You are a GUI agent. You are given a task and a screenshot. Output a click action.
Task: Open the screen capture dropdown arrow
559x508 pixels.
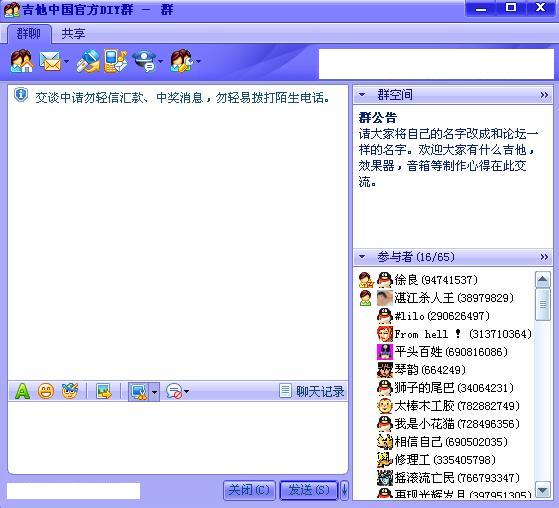(154, 392)
